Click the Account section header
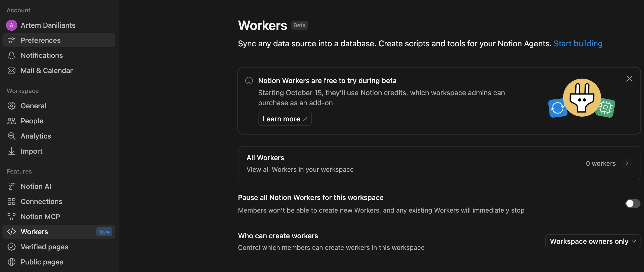644x272 pixels. coord(18,10)
